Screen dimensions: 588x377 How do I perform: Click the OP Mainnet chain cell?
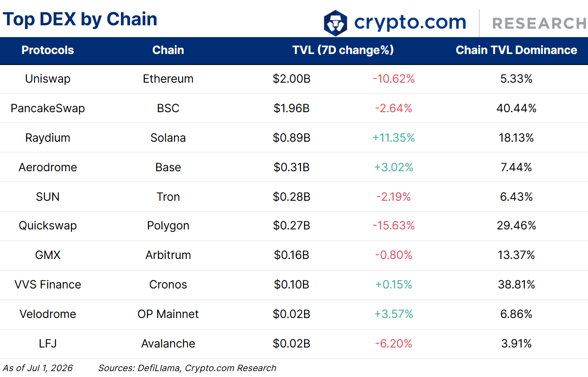(168, 314)
